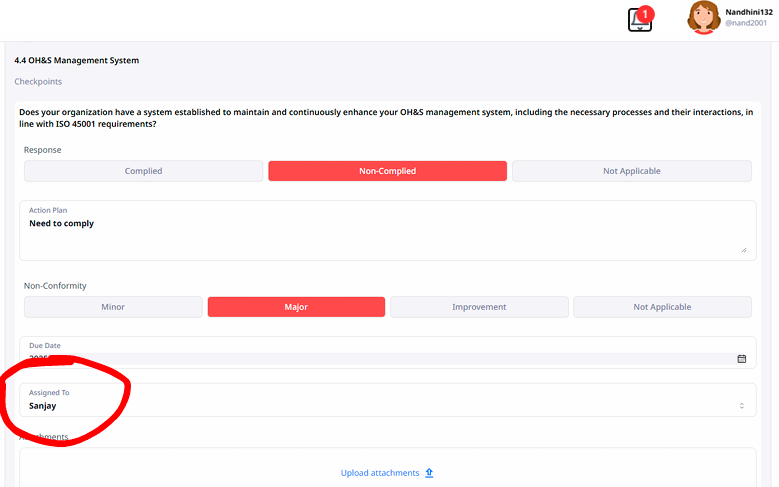779x487 pixels.
Task: Set non-conformity to Not Applicable
Action: tap(662, 307)
